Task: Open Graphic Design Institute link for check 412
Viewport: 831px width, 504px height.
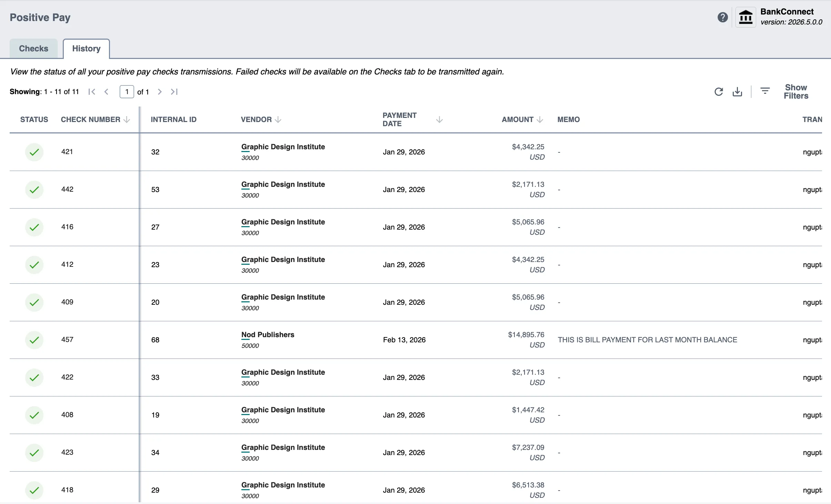Action: [283, 260]
